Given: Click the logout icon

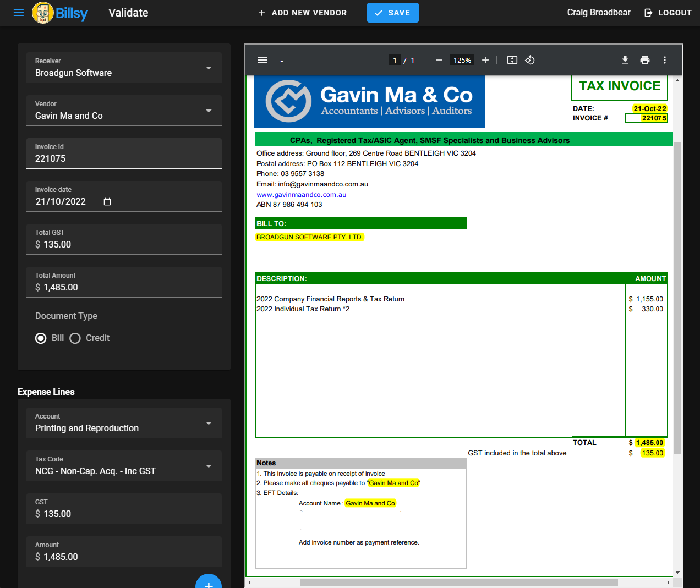Looking at the screenshot, I should pos(649,13).
